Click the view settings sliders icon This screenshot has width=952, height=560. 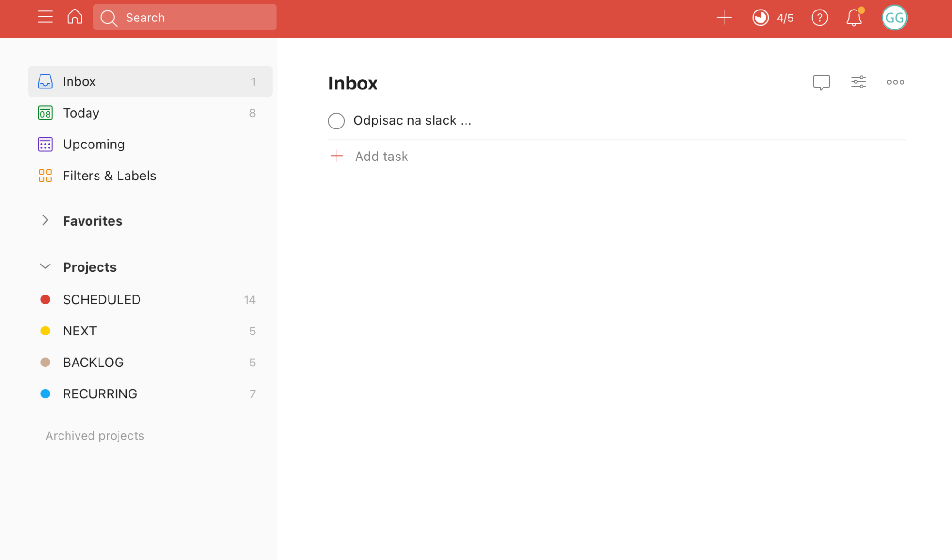tap(859, 81)
